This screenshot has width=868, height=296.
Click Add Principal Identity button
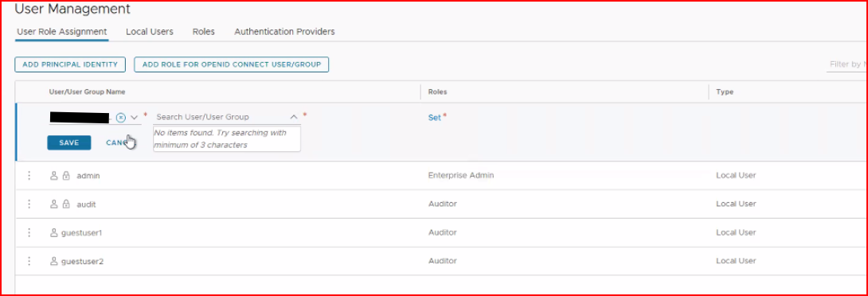click(x=70, y=64)
